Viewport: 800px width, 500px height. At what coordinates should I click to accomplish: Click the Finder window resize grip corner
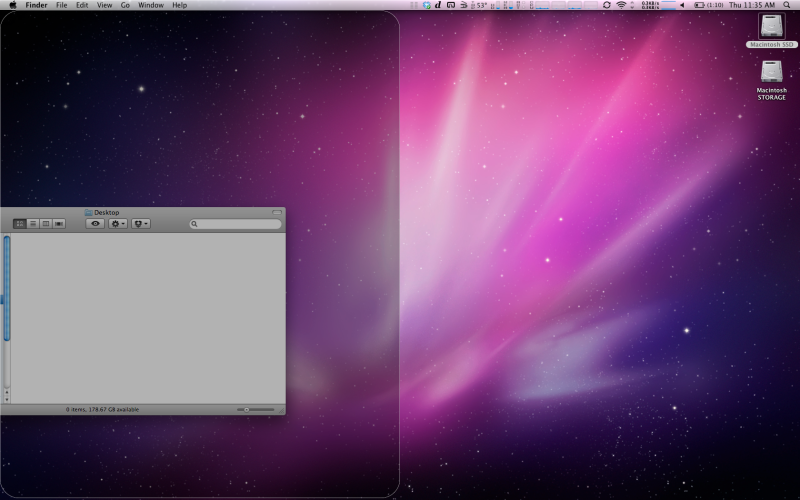[281, 410]
